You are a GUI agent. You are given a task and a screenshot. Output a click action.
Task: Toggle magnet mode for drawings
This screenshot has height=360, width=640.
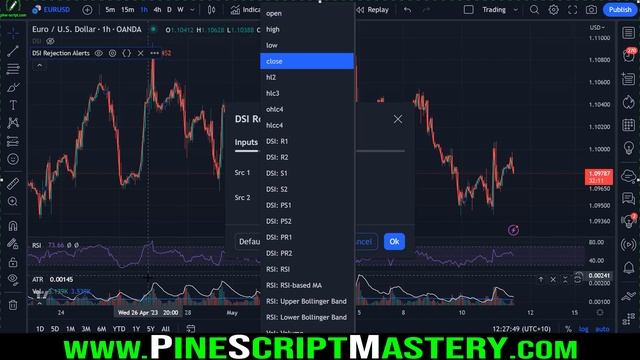tap(13, 226)
